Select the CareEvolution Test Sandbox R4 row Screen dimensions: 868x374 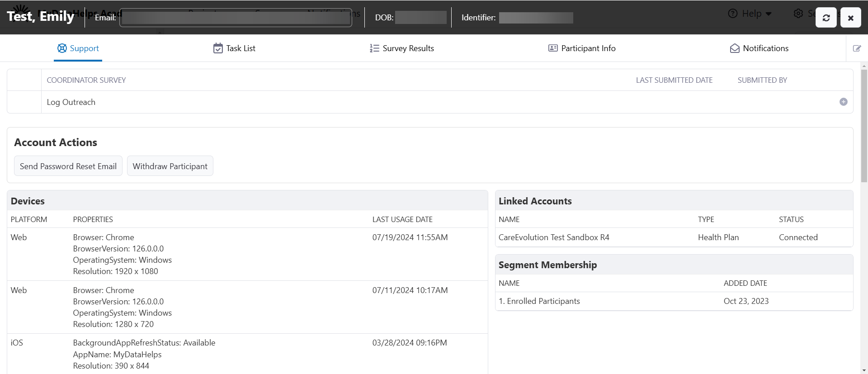click(674, 237)
